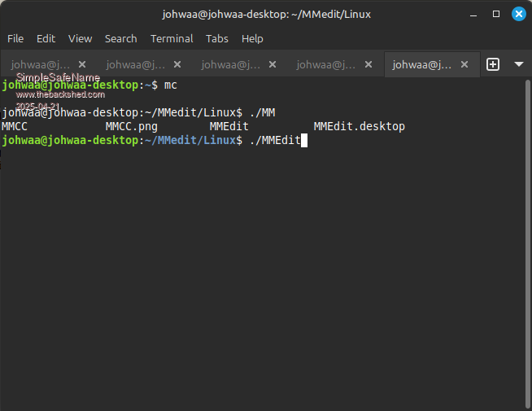This screenshot has width=532, height=411.
Task: Open the View menu
Action: tap(80, 38)
